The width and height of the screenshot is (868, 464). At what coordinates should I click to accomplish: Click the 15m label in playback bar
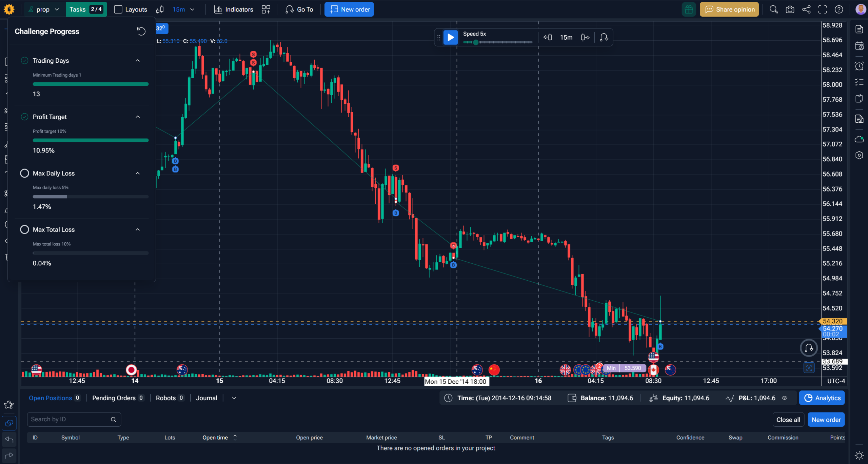tap(566, 37)
